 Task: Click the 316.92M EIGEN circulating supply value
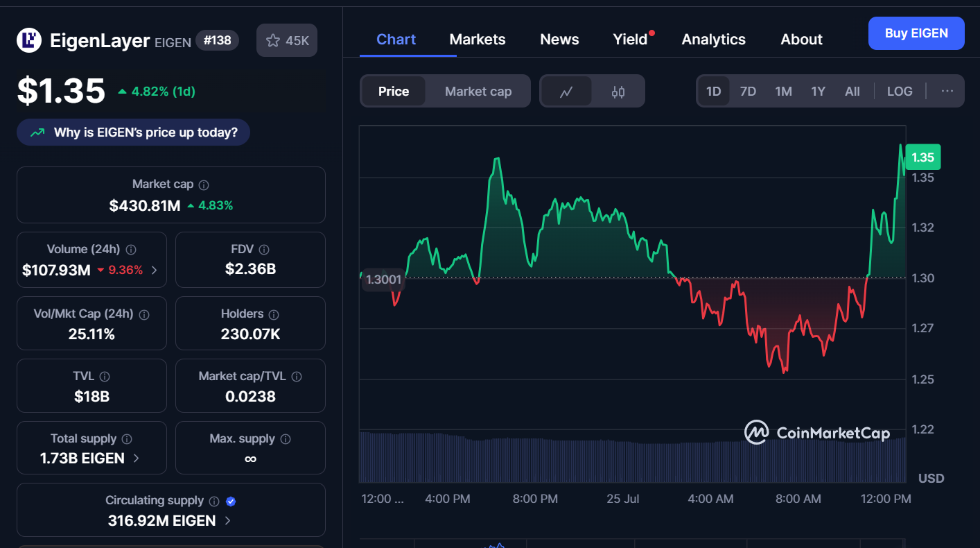click(161, 520)
